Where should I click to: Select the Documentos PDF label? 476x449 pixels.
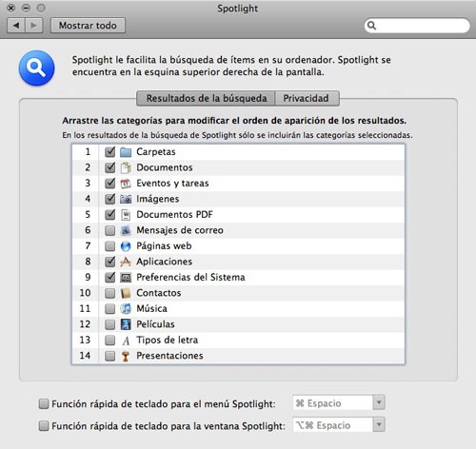(x=174, y=215)
